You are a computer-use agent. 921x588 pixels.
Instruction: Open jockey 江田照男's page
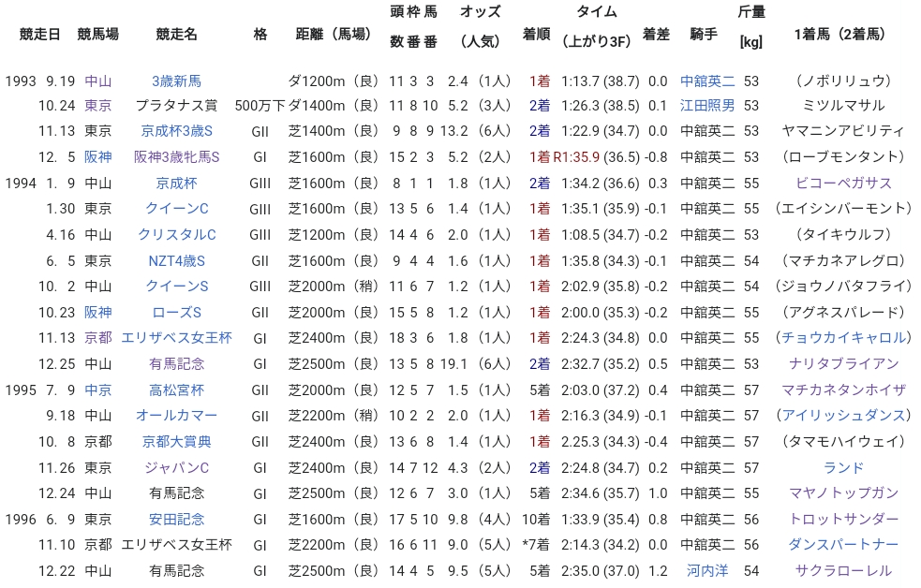707,106
